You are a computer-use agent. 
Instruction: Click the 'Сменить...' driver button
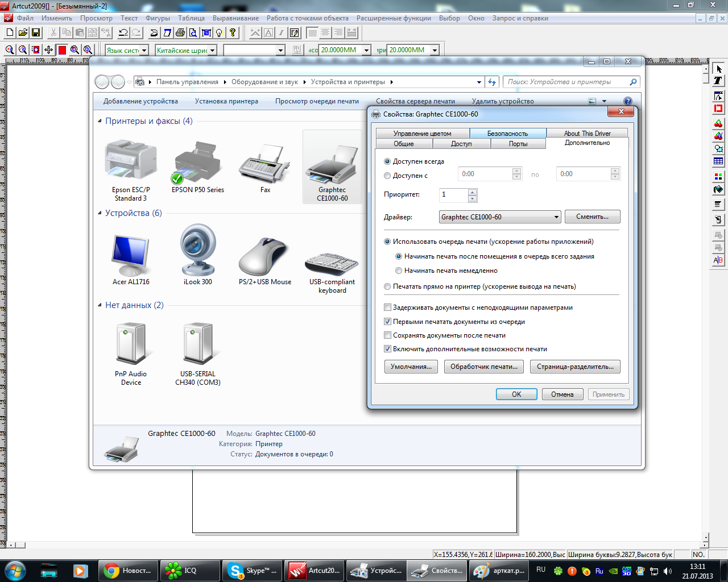pyautogui.click(x=592, y=217)
